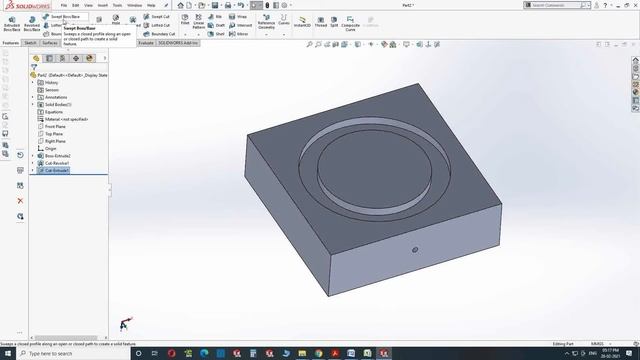Select Material <not specified> tree item
Image resolution: width=640 pixels, height=360 pixels.
63,119
